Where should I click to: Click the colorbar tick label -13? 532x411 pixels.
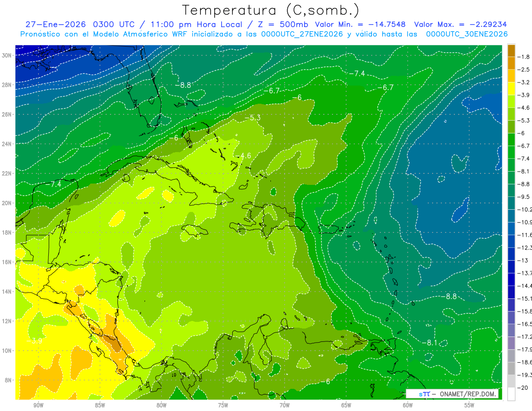(523, 261)
